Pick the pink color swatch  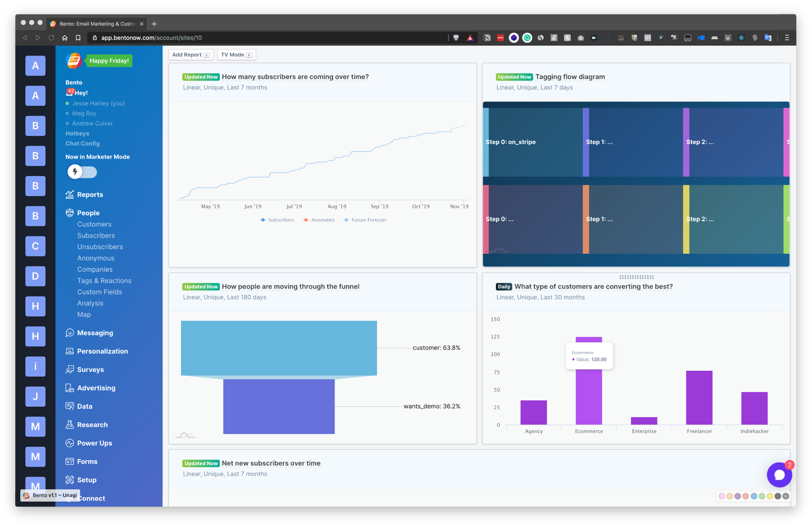pos(722,496)
